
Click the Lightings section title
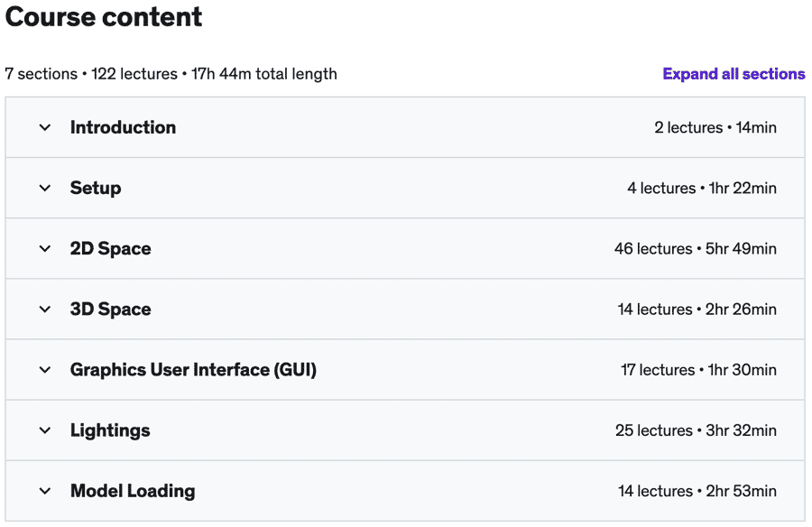(x=110, y=430)
